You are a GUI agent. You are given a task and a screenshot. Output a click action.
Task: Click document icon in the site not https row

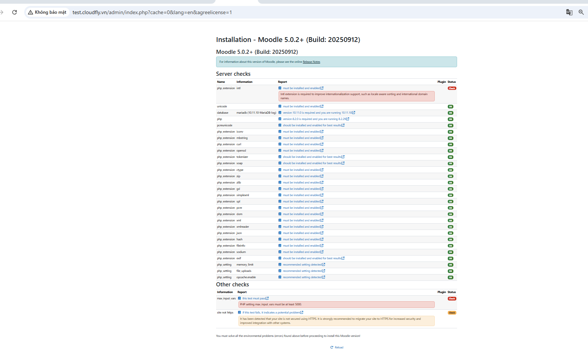point(240,313)
